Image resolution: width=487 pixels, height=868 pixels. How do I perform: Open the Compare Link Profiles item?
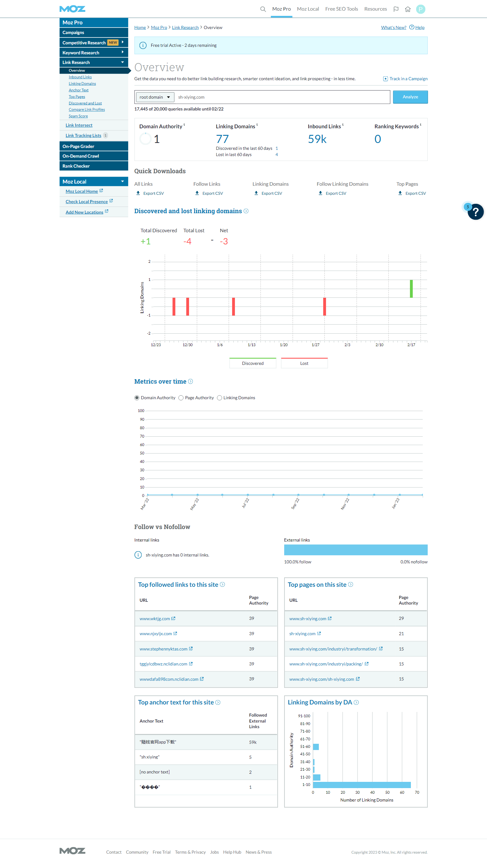point(86,110)
